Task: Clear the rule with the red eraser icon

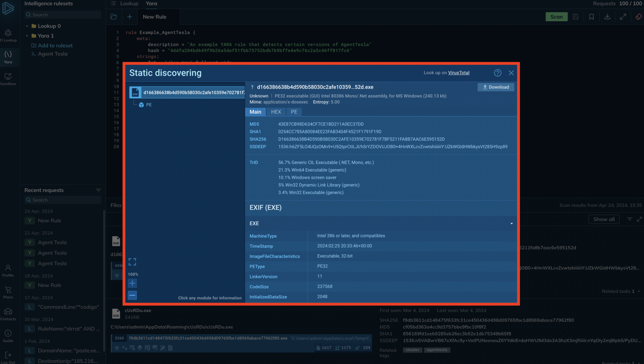Action: tap(638, 17)
